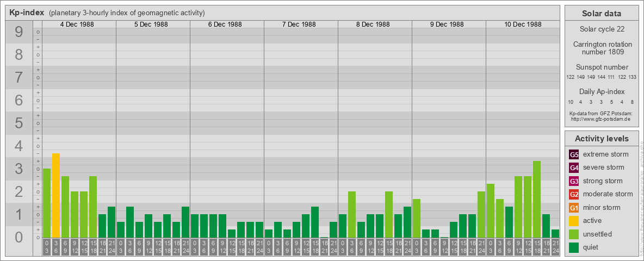
Task: Click 'Carrington rotation number 1809' text
Action: (602, 48)
